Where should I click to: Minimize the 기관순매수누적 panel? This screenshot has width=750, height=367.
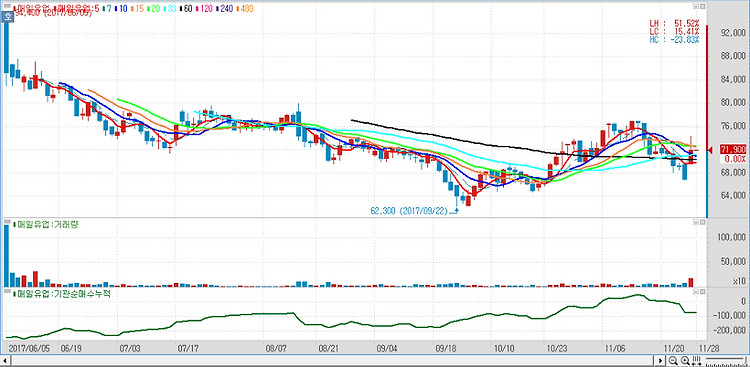696,291
